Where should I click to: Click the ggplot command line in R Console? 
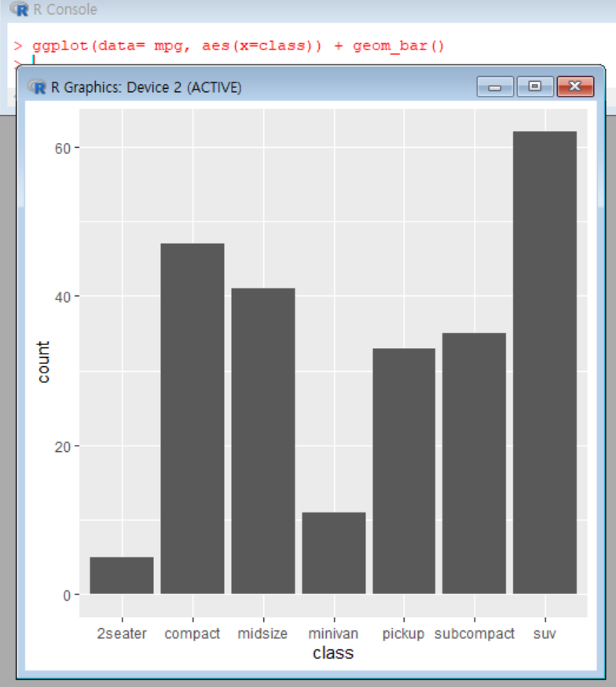238,46
